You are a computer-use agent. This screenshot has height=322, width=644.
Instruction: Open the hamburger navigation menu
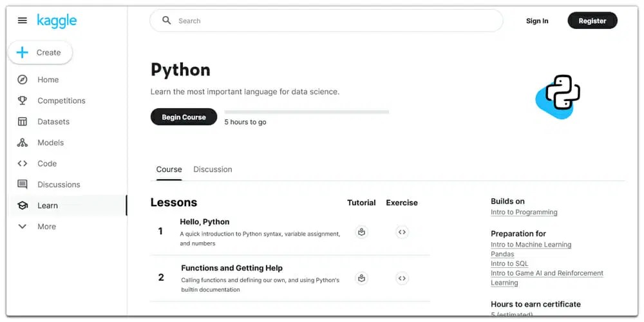(x=23, y=21)
